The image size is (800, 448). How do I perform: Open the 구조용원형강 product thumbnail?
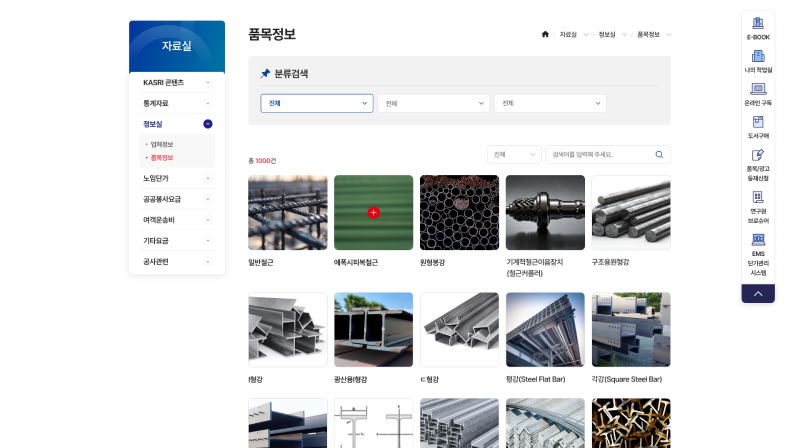click(x=631, y=212)
